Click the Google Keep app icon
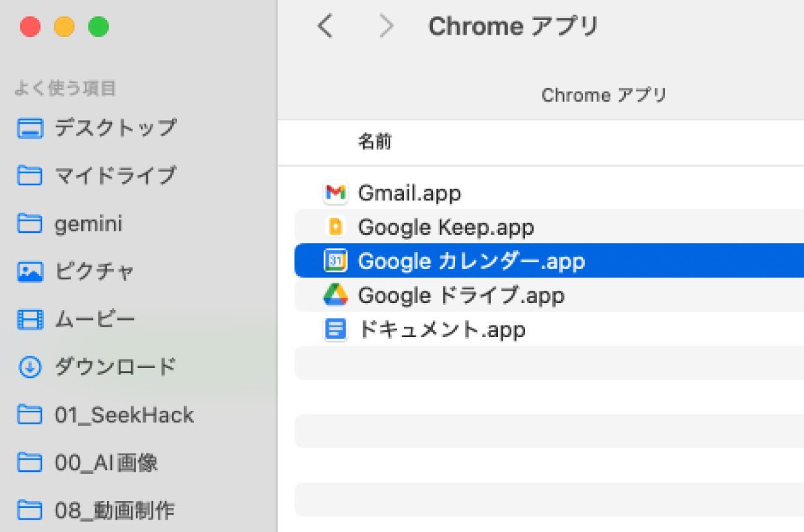 [x=335, y=227]
